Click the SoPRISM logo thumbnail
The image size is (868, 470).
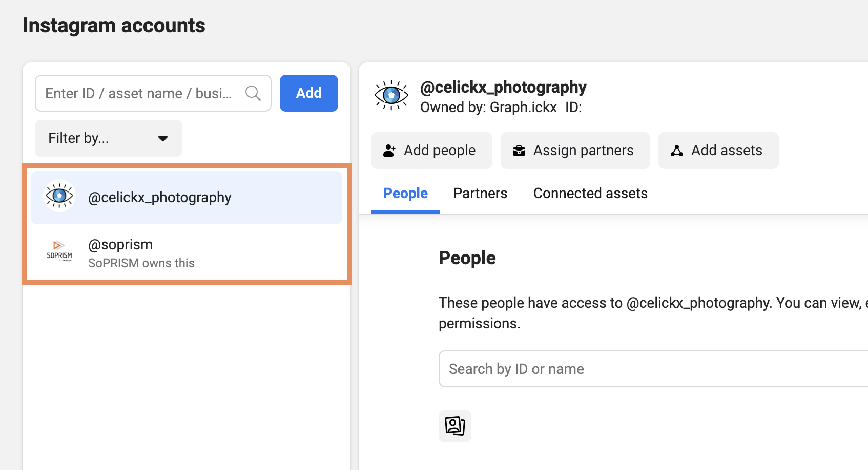pyautogui.click(x=59, y=250)
